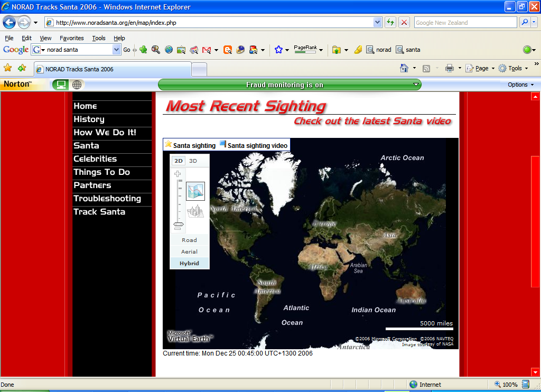
Task: Click the browser Forward arrow button
Action: (24, 23)
